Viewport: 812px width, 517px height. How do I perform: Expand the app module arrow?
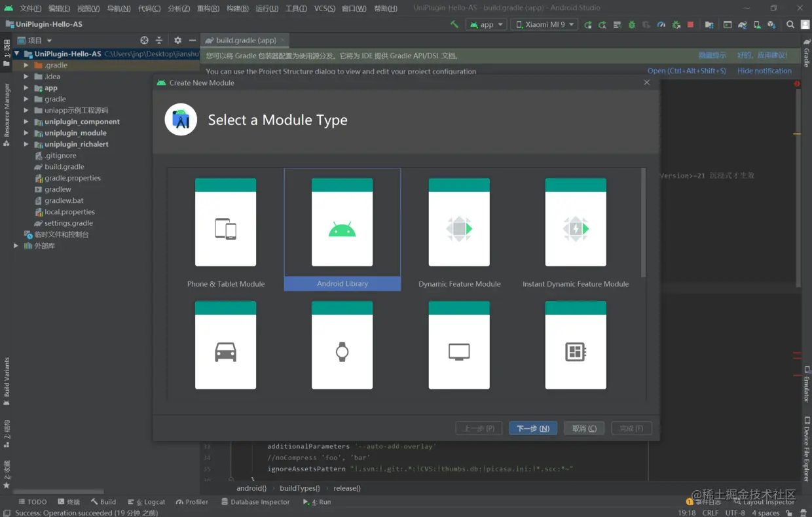pos(26,88)
